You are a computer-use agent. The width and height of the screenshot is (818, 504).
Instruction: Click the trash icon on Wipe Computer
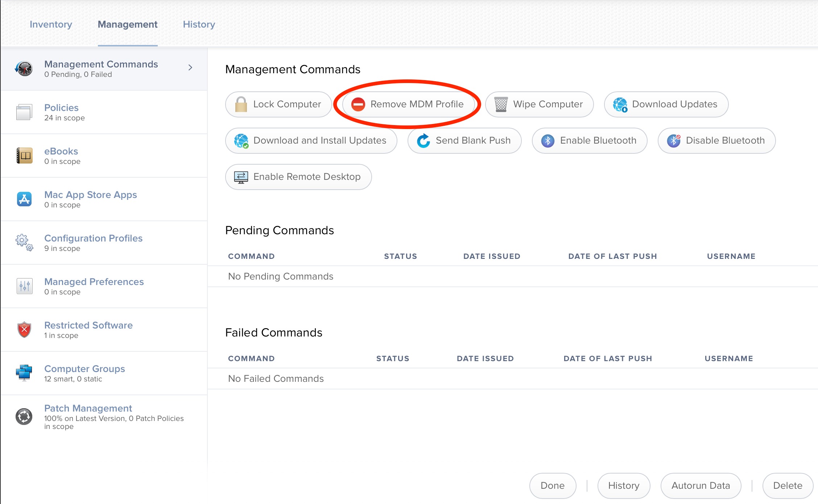coord(501,104)
